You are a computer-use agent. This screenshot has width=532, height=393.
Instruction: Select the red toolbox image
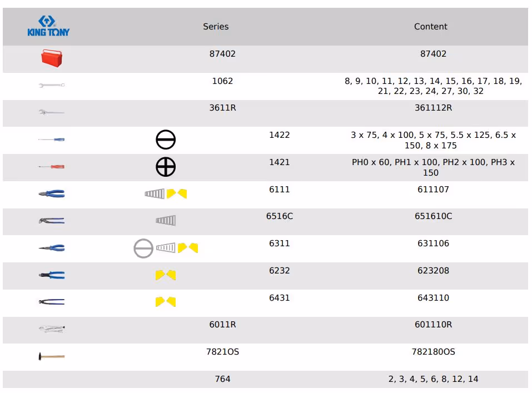(x=52, y=58)
